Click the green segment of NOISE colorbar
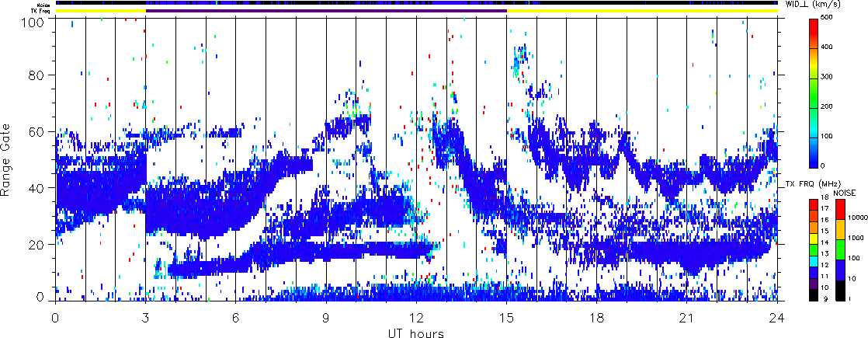This screenshot has width=868, height=338. pyautogui.click(x=839, y=249)
